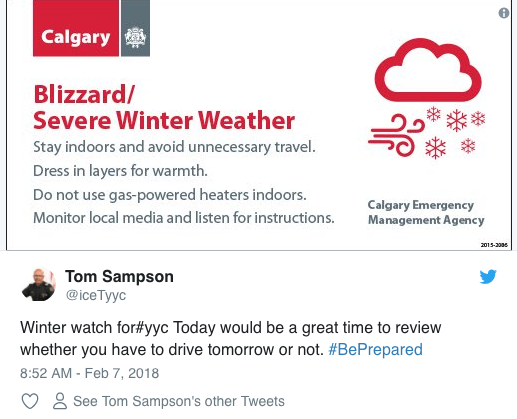The image size is (517, 419).
Task: Open the Tom Sampson name link
Action: point(119,276)
